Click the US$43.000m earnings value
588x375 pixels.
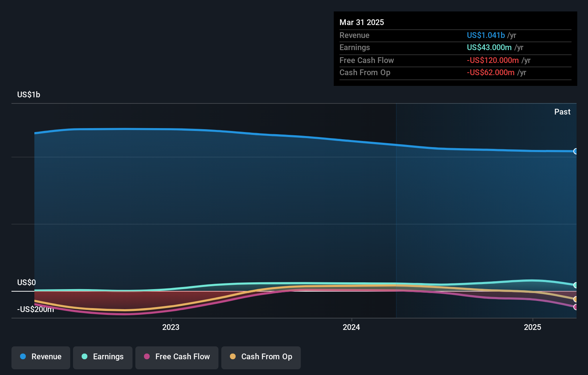click(x=489, y=47)
